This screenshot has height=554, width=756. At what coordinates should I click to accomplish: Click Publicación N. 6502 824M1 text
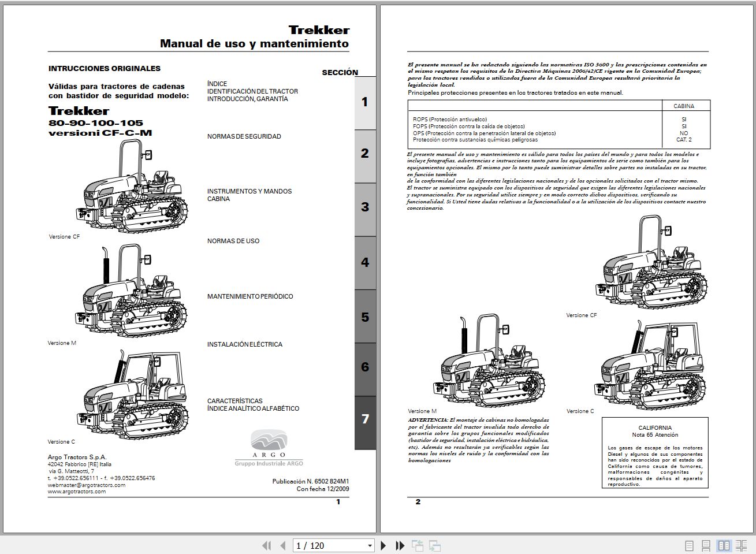[x=310, y=481]
